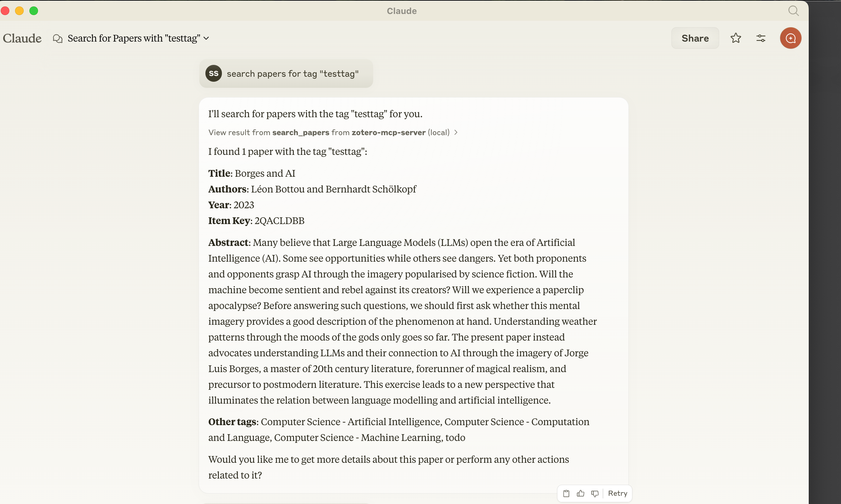
Task: Copy Claude's response to the clipboard
Action: 566,494
